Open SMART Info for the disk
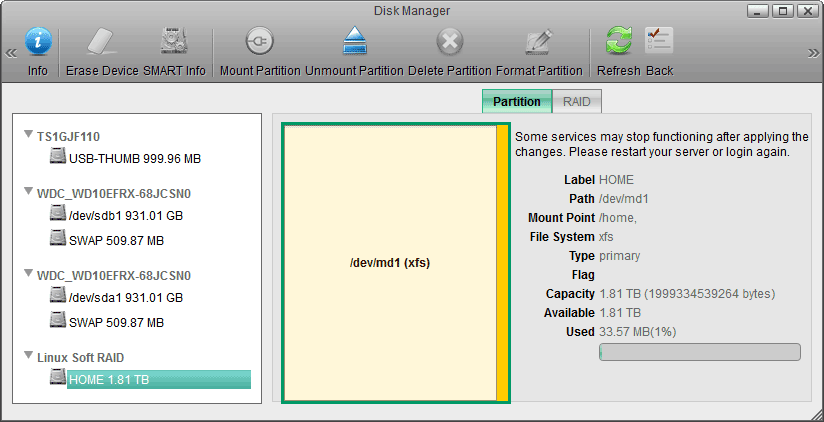 click(x=174, y=42)
